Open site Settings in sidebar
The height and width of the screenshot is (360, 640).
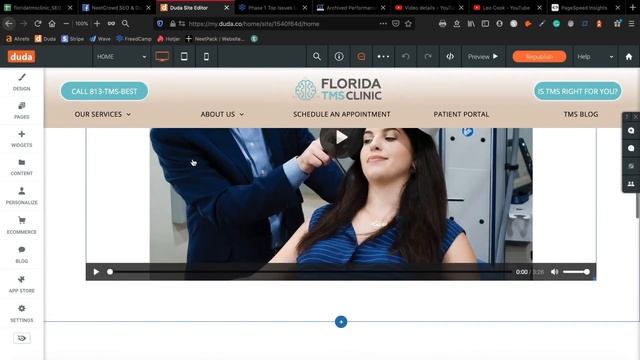pos(22,313)
